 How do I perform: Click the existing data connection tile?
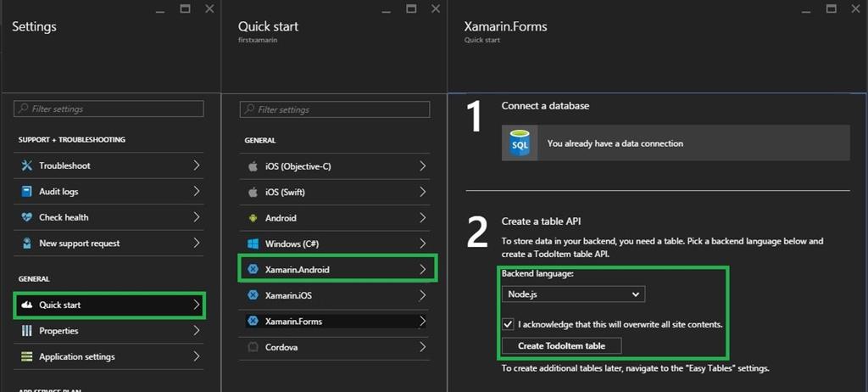coord(675,143)
